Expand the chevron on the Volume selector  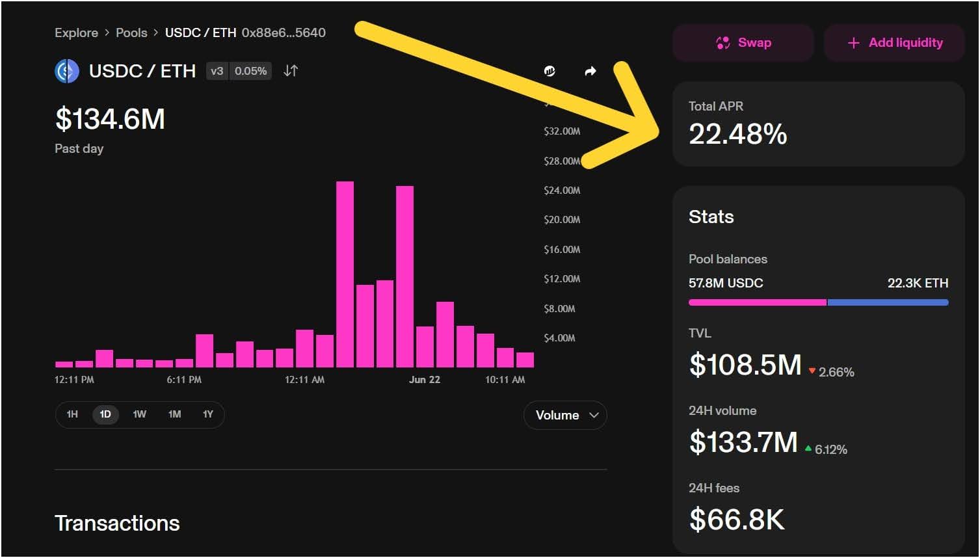click(x=593, y=415)
